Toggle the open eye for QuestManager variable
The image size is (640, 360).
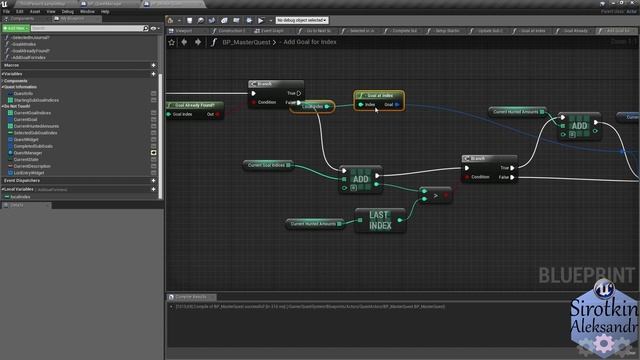[x=153, y=153]
